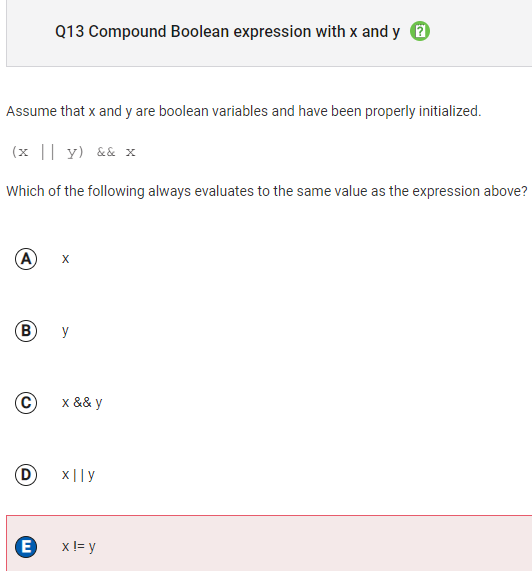Click the 'Which of the following' question text
This screenshot has height=571, width=532.
[x=267, y=191]
